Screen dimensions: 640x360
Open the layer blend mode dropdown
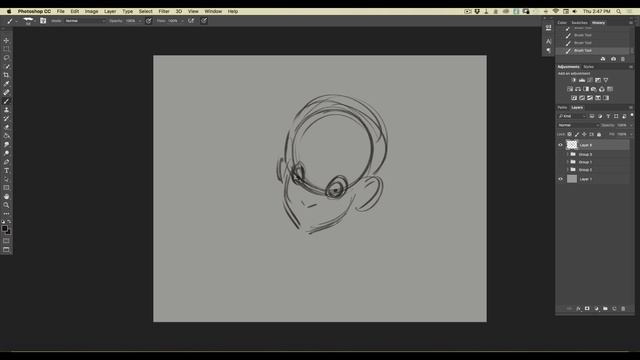(578, 125)
